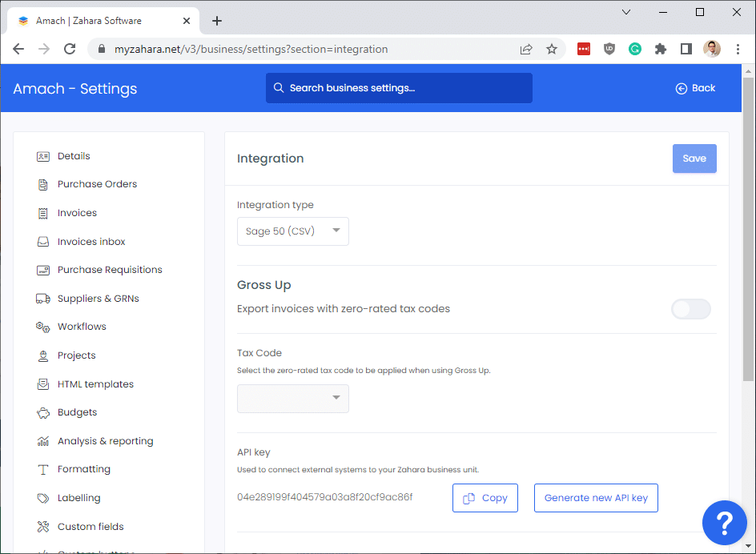
Task: Click the Details sidebar icon
Action: coord(43,156)
